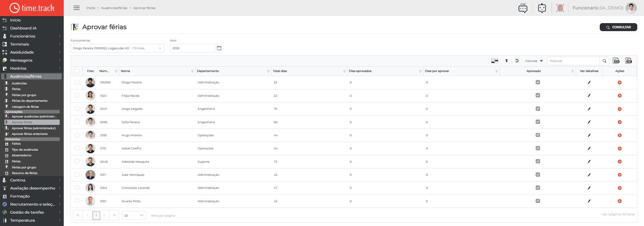Image resolution: width=644 pixels, height=226 pixels.
Task: Export the table to PDF
Action: click(x=629, y=61)
